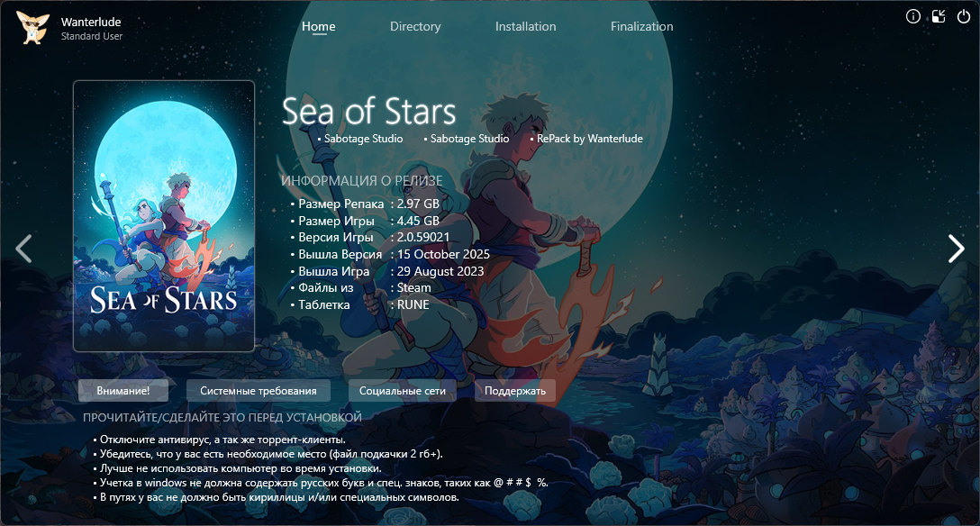Viewport: 980px width, 526px height.
Task: Click the Wanterlude username label
Action: (x=91, y=22)
